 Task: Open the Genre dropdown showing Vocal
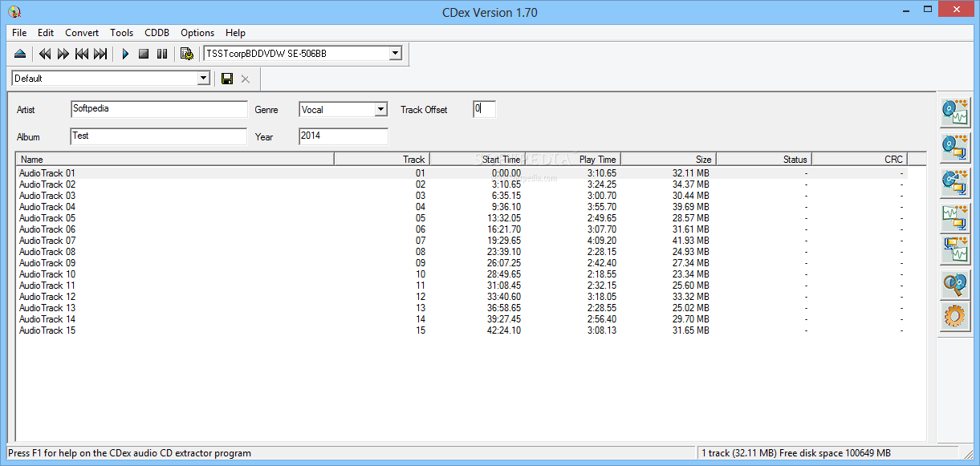(380, 110)
